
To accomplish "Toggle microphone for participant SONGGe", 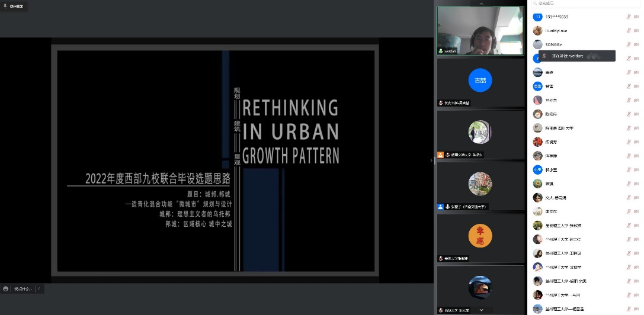I will coord(629,44).
